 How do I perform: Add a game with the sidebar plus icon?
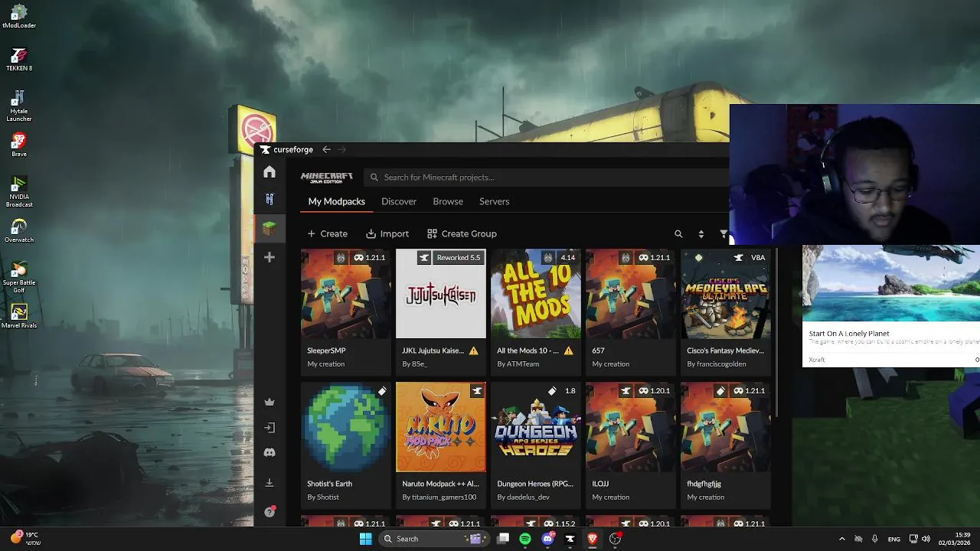[x=269, y=257]
